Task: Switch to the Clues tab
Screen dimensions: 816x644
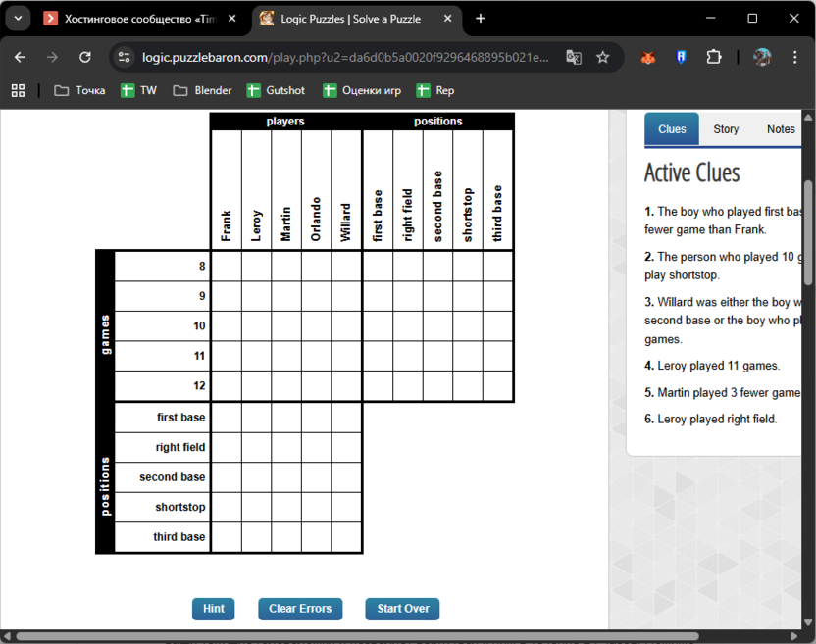Action: pos(671,129)
